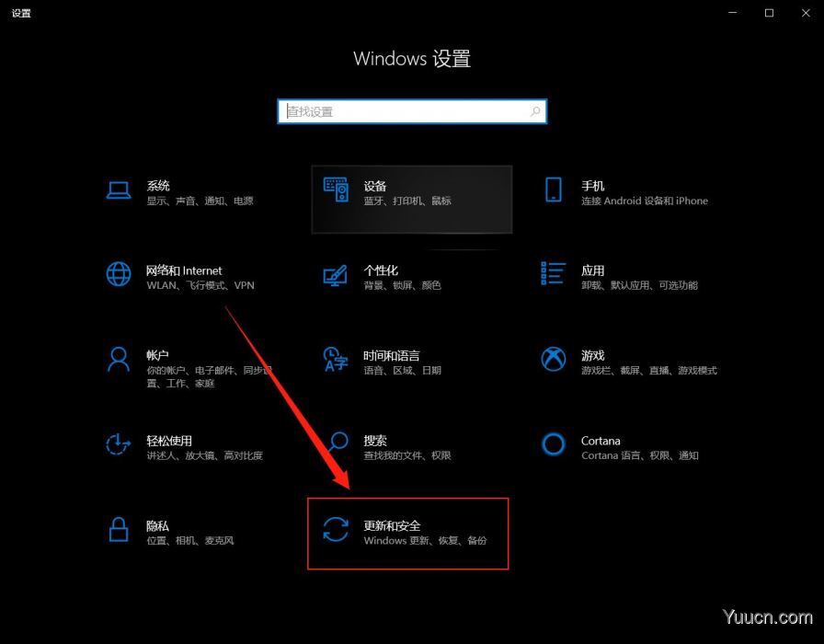Open the 时间和语言 clock icon
824x644 pixels.
pyautogui.click(x=337, y=359)
